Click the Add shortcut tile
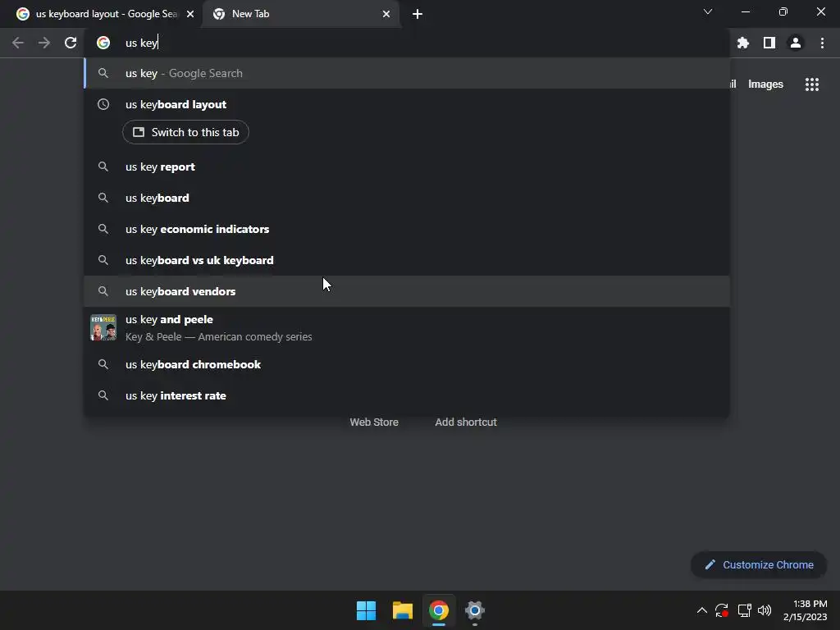This screenshot has height=630, width=840. click(466, 422)
